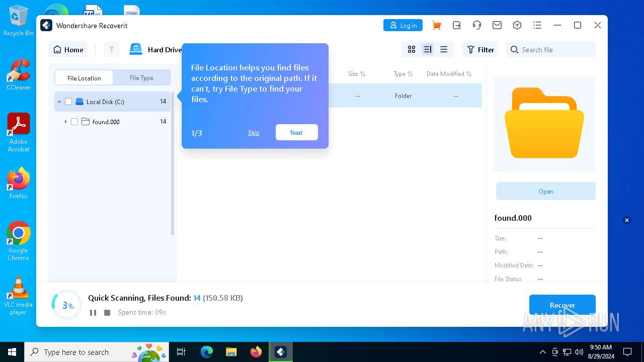The width and height of the screenshot is (644, 362).
Task: Select the Local Disk (C:) tree item
Action: coord(113,102)
